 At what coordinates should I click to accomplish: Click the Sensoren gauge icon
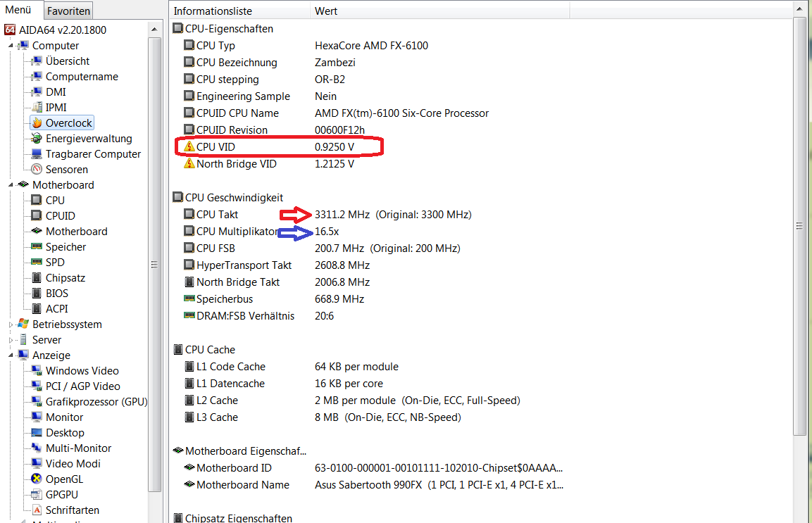(x=37, y=170)
